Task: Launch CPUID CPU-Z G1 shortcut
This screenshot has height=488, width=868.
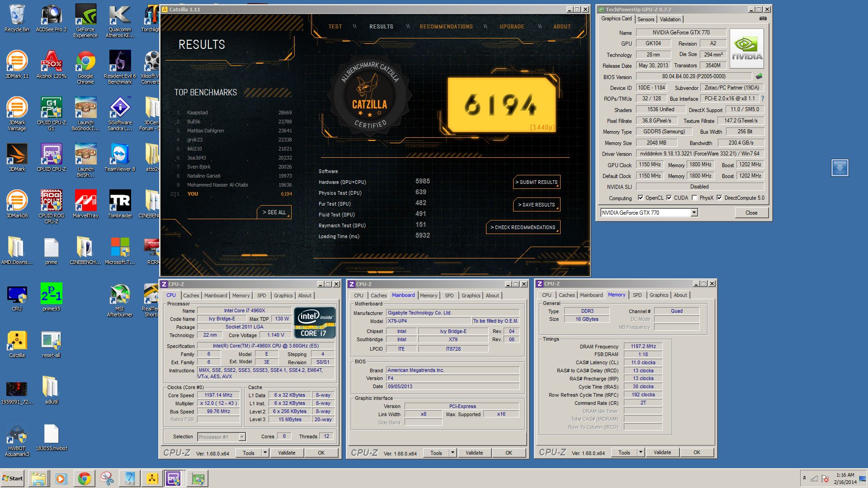Action: (51, 114)
